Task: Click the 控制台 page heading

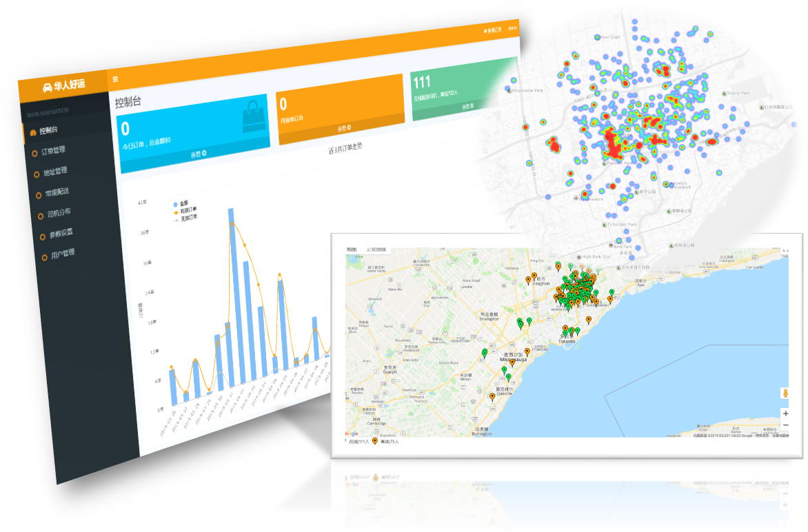Action: (128, 101)
